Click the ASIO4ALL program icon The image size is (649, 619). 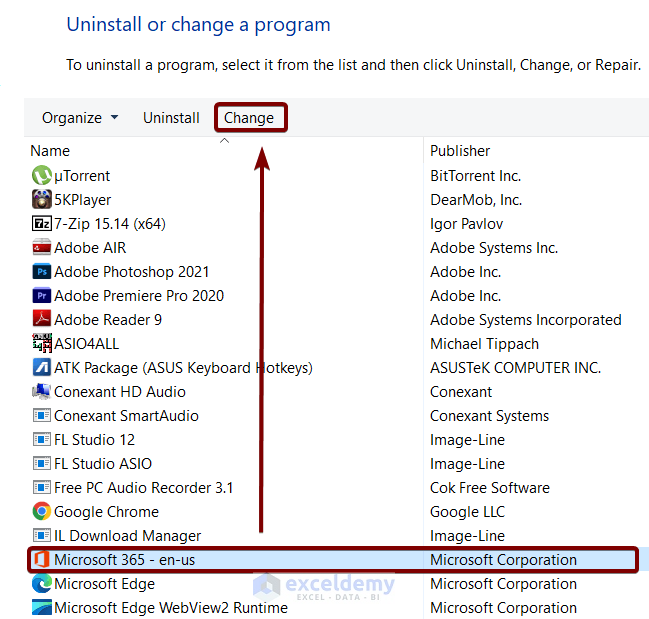coord(42,343)
